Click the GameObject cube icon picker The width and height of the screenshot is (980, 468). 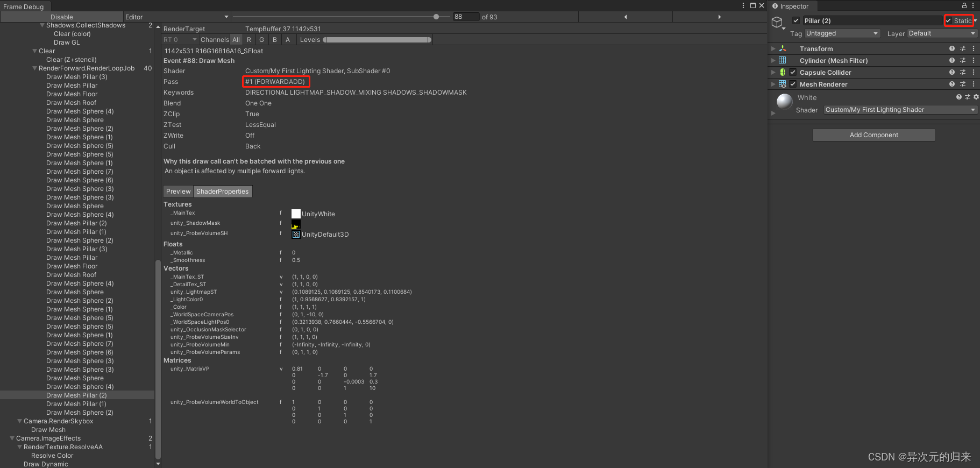tap(778, 23)
